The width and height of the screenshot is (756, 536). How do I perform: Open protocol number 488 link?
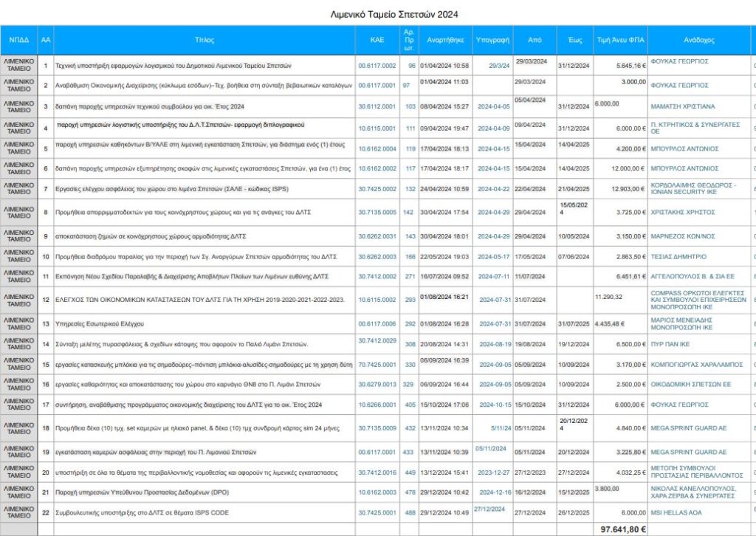[x=408, y=513]
